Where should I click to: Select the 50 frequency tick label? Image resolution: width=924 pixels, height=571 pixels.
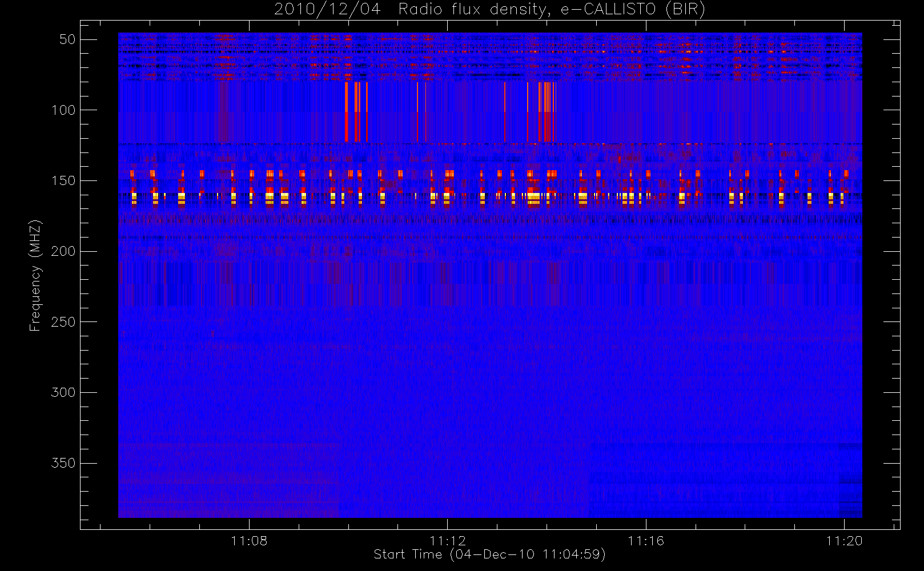click(67, 39)
